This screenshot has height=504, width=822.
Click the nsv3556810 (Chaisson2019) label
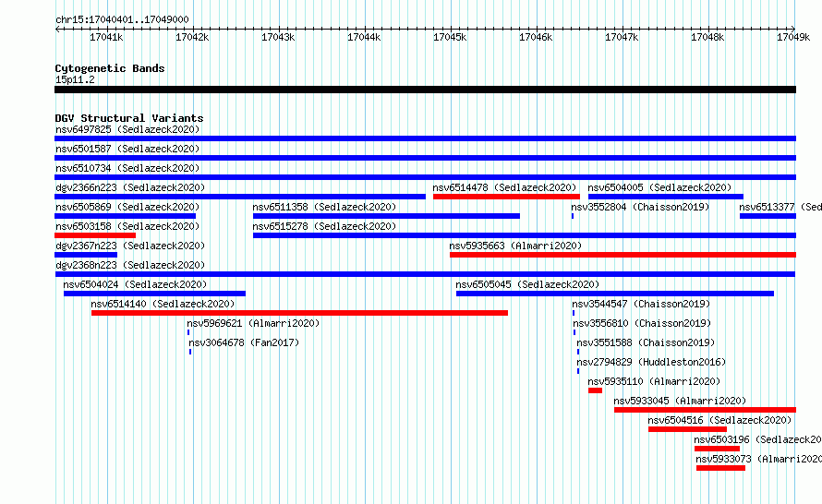click(642, 323)
